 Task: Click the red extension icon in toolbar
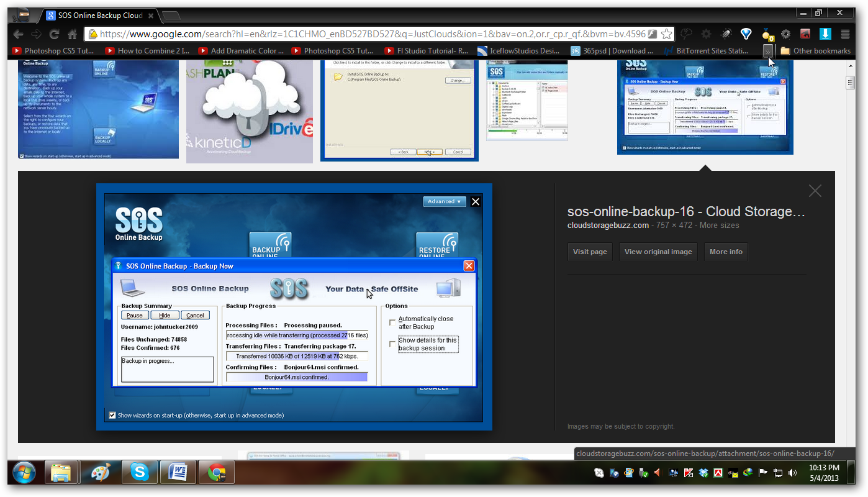pos(805,34)
